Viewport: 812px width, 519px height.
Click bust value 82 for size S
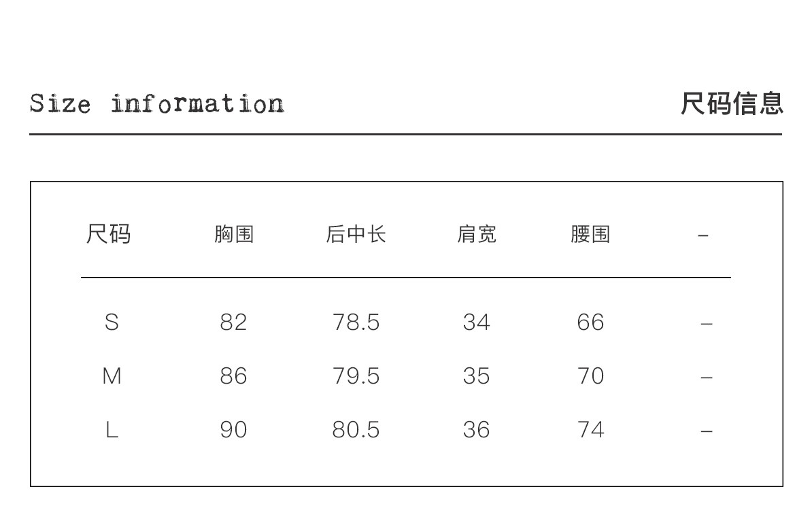[x=233, y=322]
